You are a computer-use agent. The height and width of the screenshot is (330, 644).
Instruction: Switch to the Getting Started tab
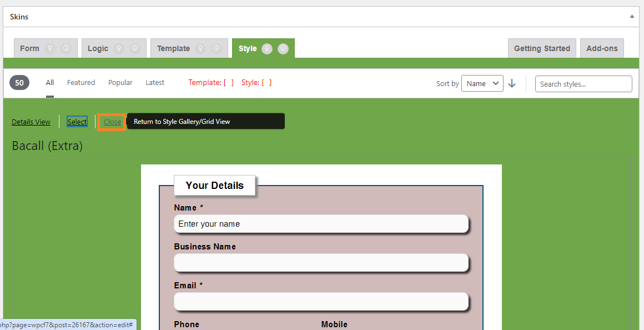(542, 48)
